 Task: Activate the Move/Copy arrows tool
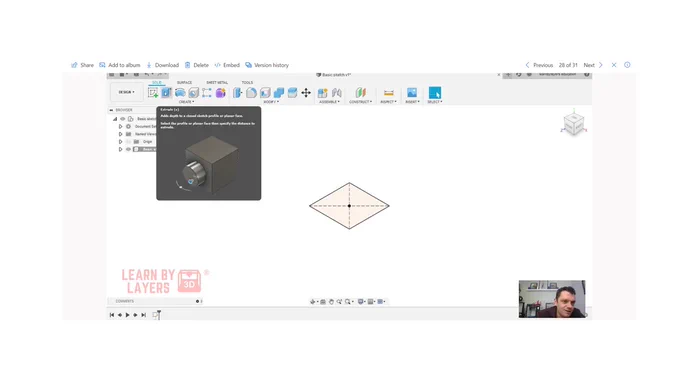(x=306, y=92)
